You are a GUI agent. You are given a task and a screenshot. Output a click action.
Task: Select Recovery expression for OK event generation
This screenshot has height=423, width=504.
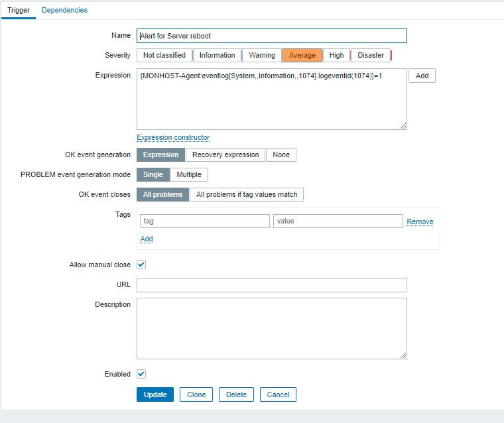tap(225, 154)
